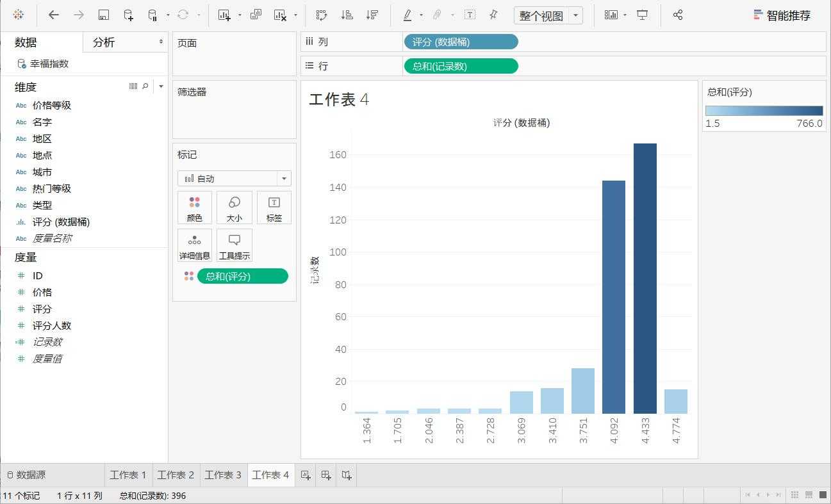Screen dimensions: 831x504
Task: Select the 热门等级 dimension
Action: coord(52,188)
